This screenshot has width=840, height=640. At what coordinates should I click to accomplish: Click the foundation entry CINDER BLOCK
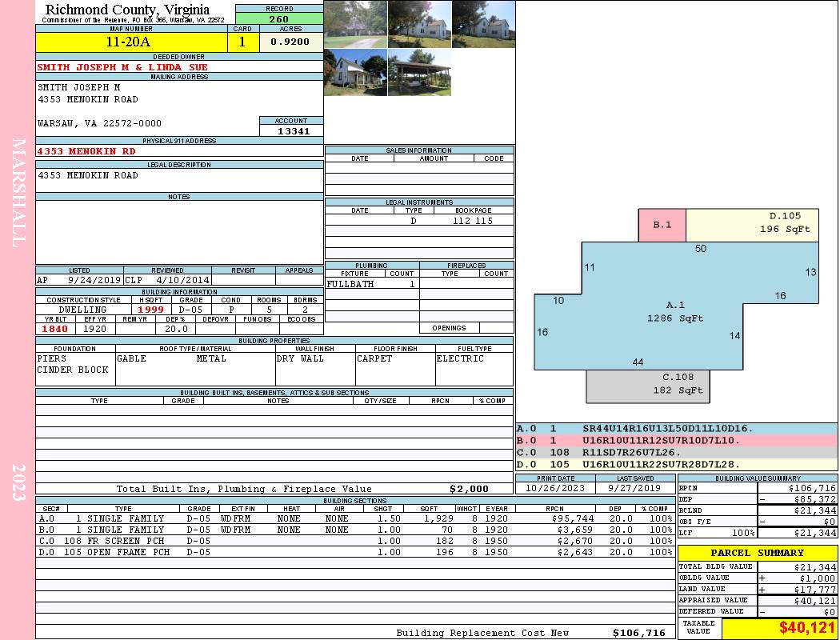(73, 370)
